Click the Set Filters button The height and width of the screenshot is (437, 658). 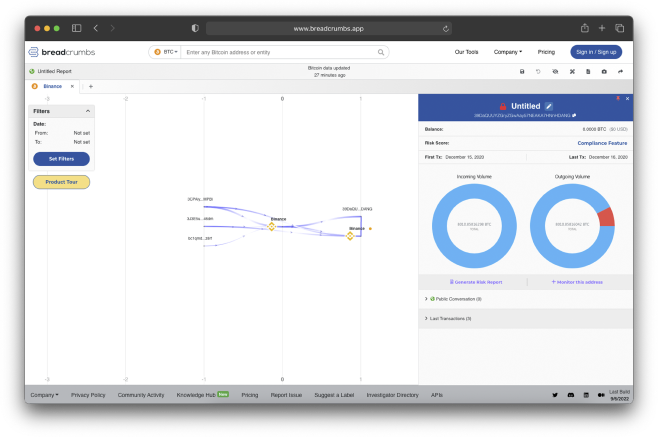click(61, 159)
